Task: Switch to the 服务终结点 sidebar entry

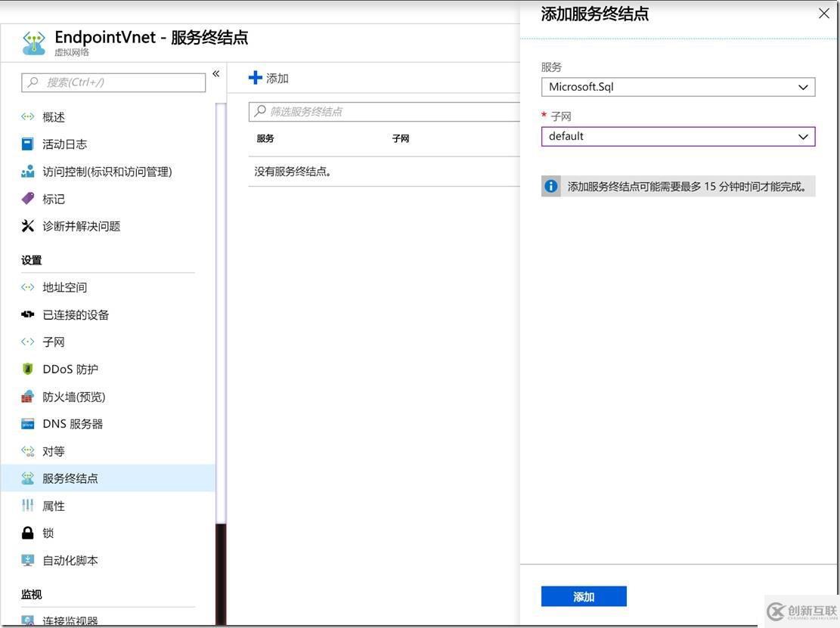Action: pyautogui.click(x=71, y=477)
